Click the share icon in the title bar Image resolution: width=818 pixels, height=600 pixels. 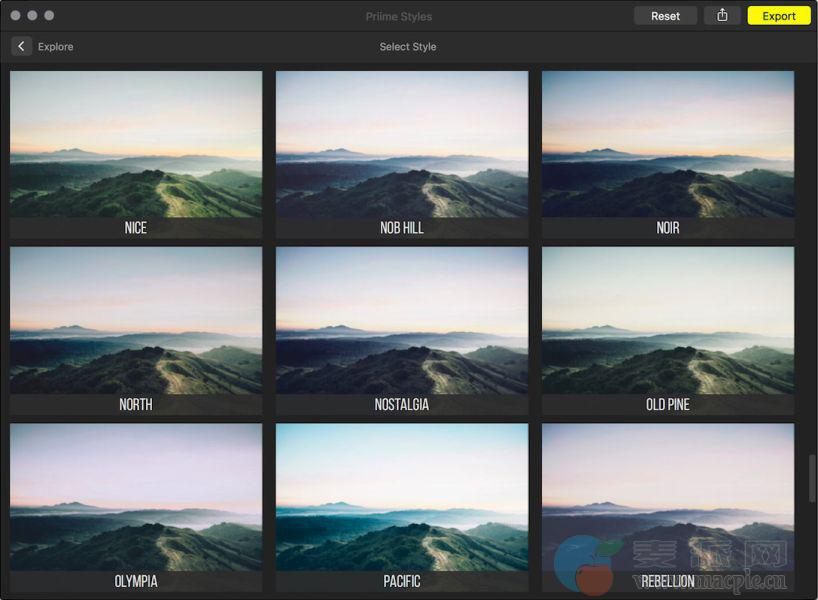click(722, 16)
